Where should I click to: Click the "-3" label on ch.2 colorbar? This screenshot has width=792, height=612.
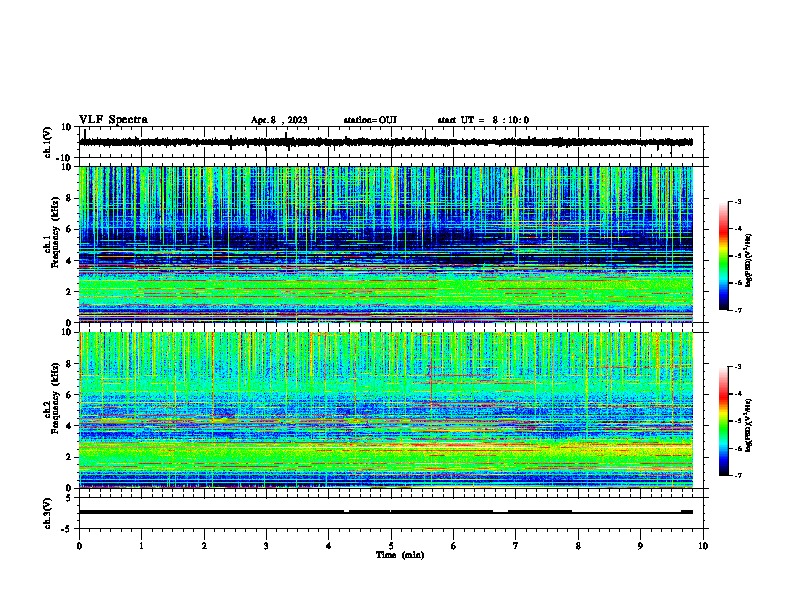(x=738, y=367)
